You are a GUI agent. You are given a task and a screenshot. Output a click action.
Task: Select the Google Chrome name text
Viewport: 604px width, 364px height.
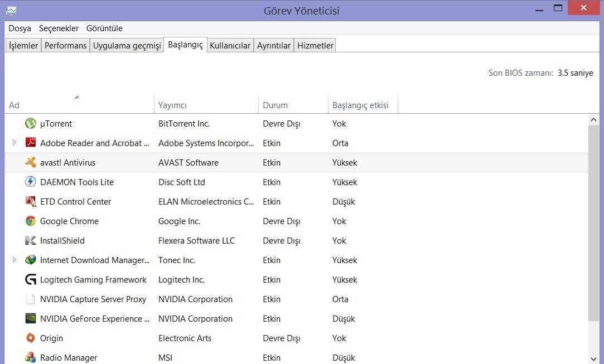(x=69, y=221)
